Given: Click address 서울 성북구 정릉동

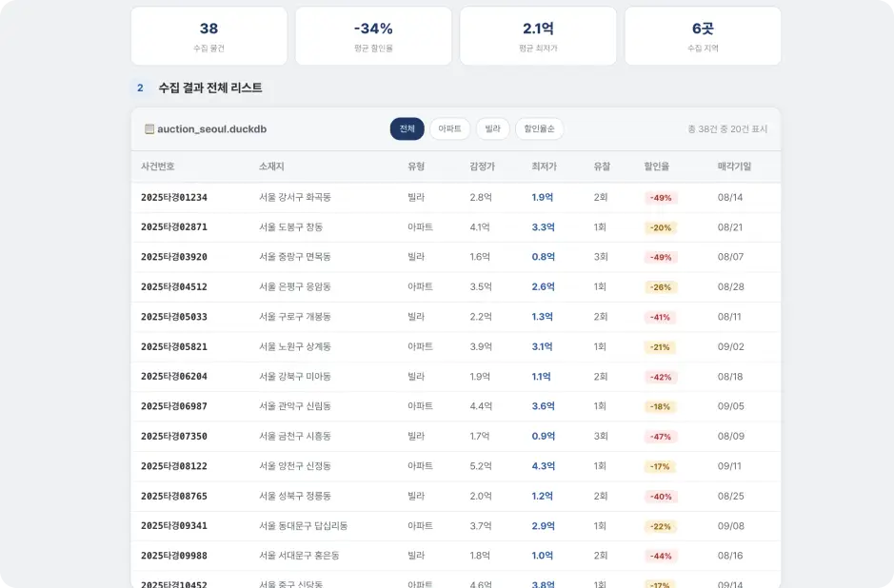Looking at the screenshot, I should click(x=295, y=496).
